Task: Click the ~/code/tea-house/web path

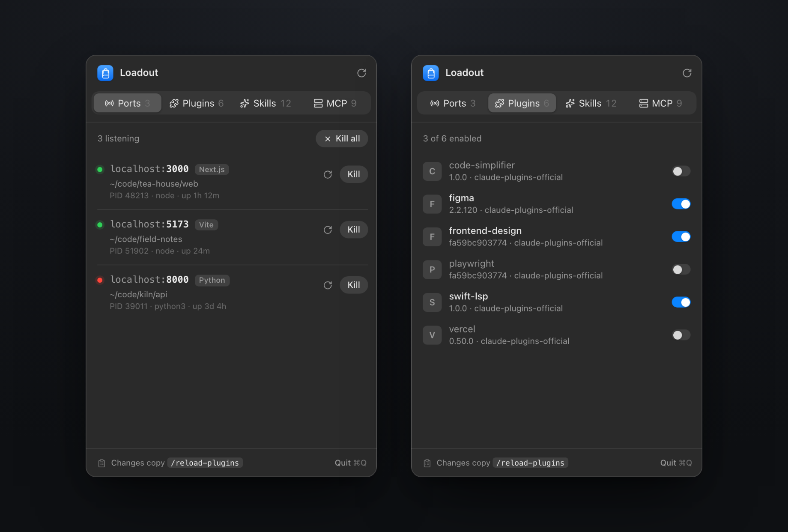Action: pos(154,184)
